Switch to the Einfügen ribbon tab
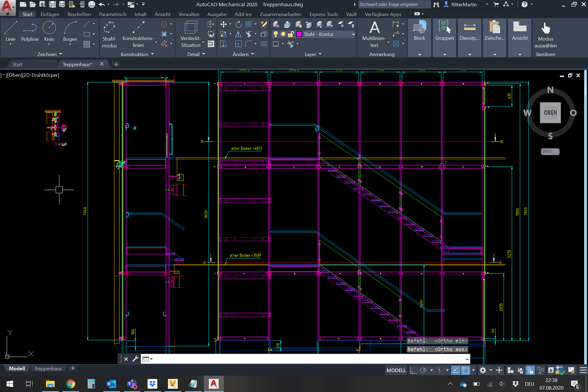The image size is (588, 392). pos(50,14)
